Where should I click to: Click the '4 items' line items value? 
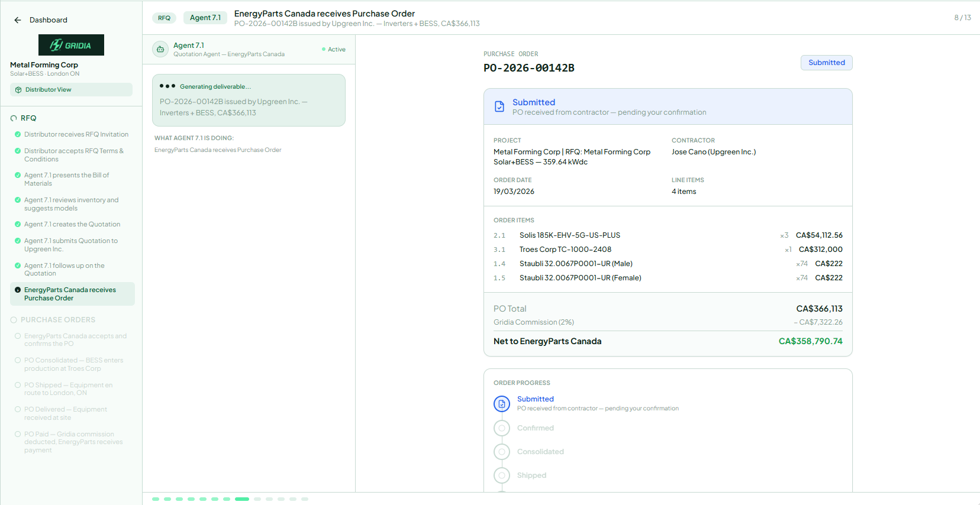[x=684, y=192]
